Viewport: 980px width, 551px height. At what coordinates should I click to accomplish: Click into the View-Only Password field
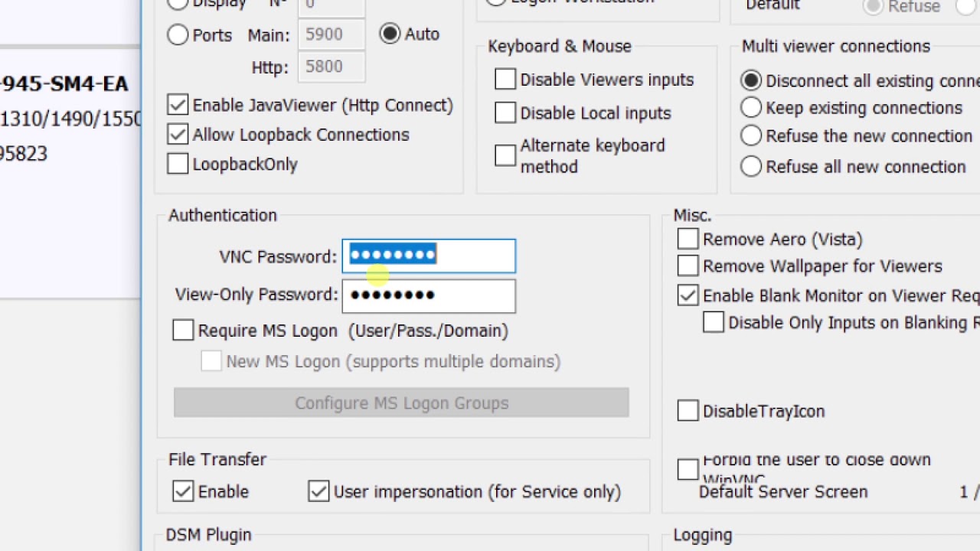(429, 295)
